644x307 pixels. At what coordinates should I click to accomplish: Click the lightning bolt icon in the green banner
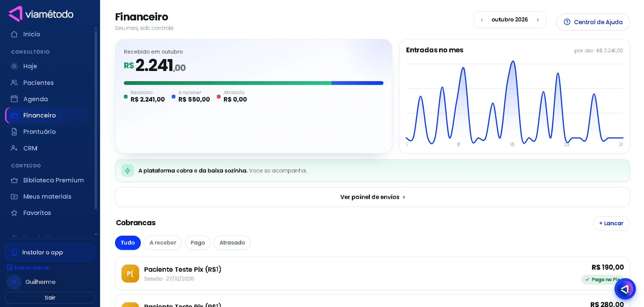[x=128, y=171]
